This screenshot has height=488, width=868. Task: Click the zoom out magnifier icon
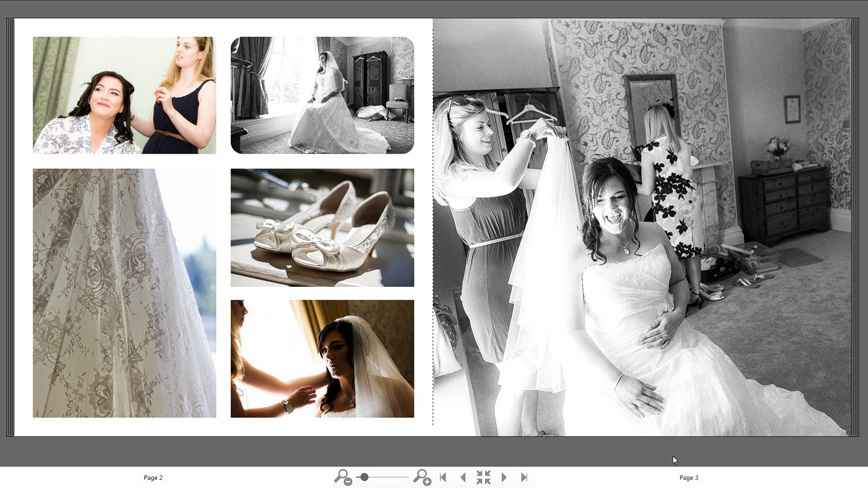point(342,477)
